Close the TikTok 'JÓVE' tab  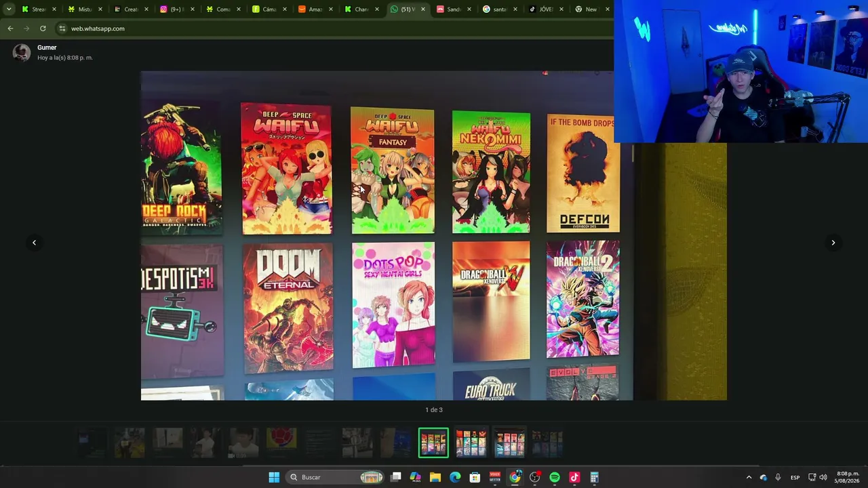(561, 9)
